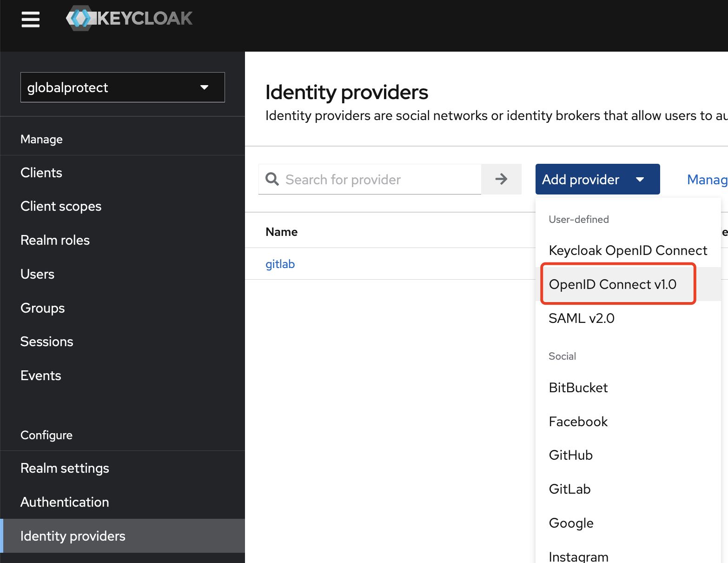
Task: Click the User-defined group label
Action: click(x=579, y=219)
